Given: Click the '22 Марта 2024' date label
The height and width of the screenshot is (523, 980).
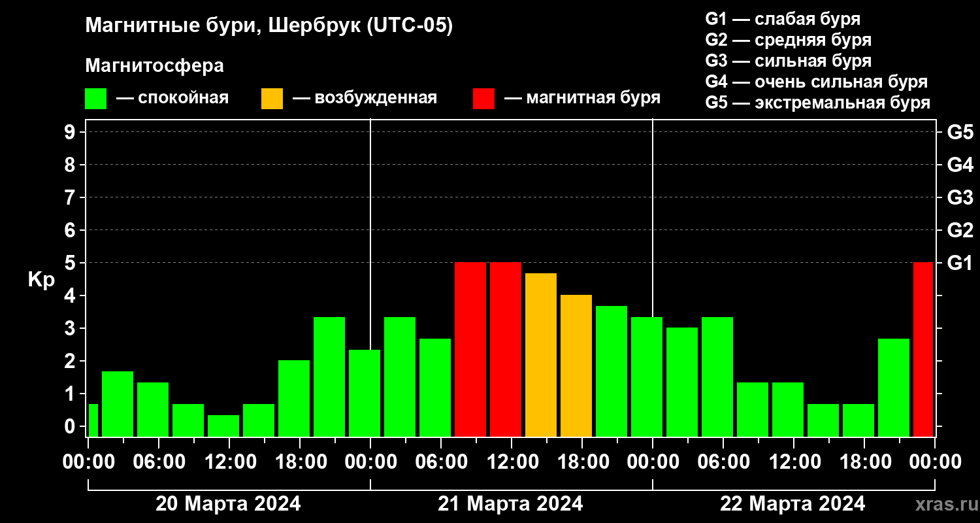Looking at the screenshot, I should pos(792,504).
